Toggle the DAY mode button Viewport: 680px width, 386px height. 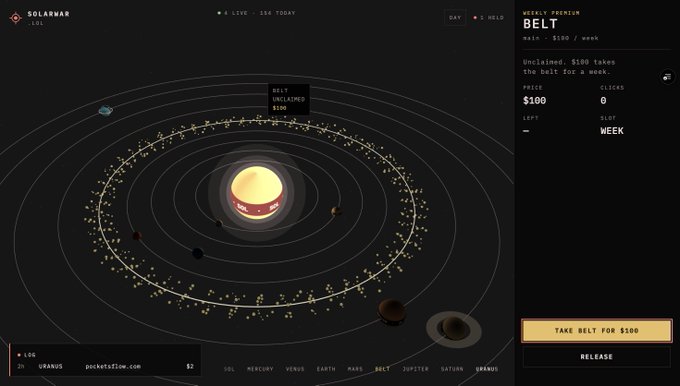(x=455, y=18)
